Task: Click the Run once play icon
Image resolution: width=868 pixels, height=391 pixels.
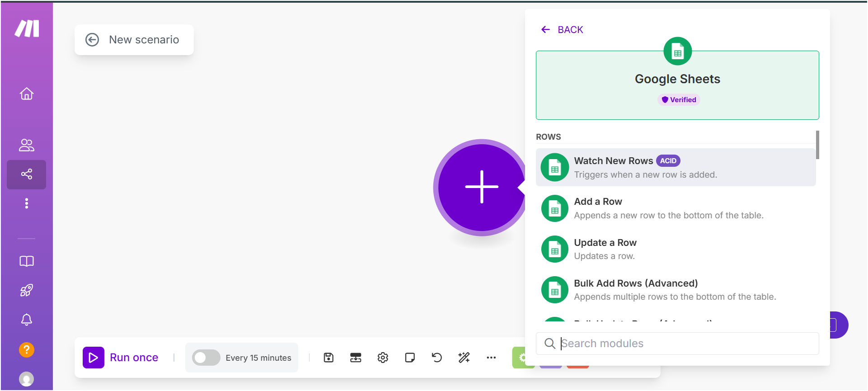Action: pos(94,358)
